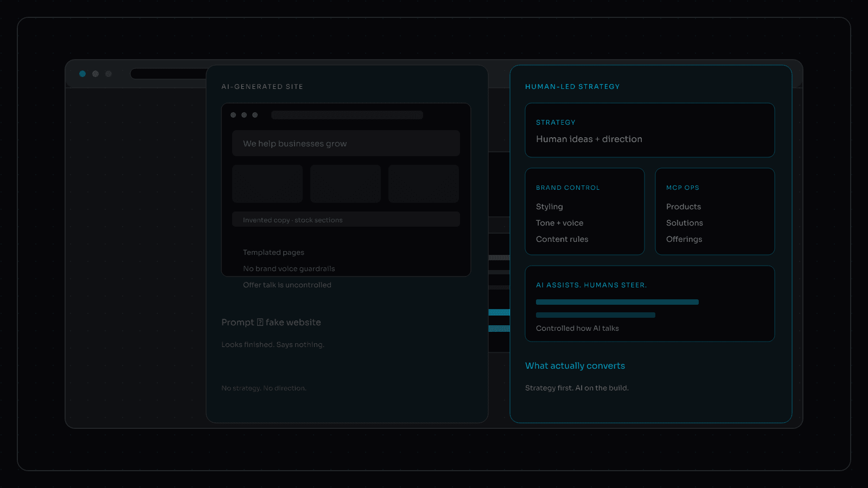
Task: Click 'Templated pages' text
Action: tap(273, 253)
